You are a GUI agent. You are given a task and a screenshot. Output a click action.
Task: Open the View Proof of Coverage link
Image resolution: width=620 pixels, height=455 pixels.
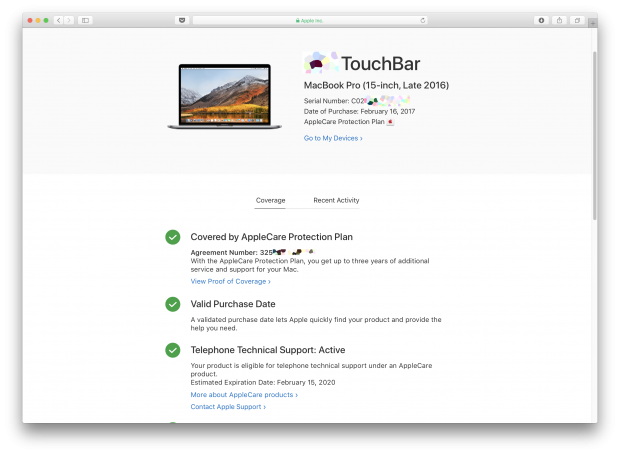point(230,281)
